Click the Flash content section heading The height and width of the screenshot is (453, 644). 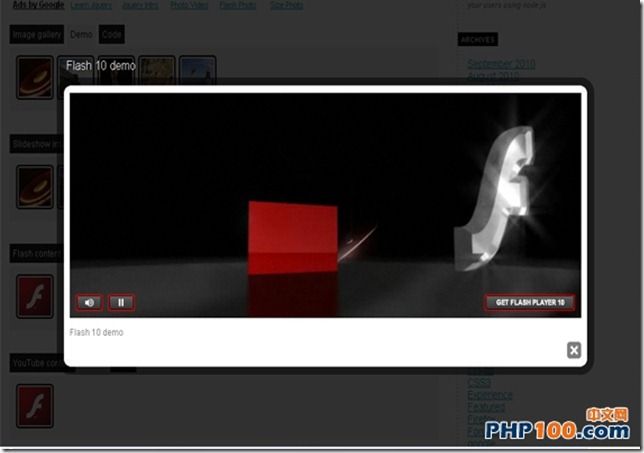[x=36, y=253]
